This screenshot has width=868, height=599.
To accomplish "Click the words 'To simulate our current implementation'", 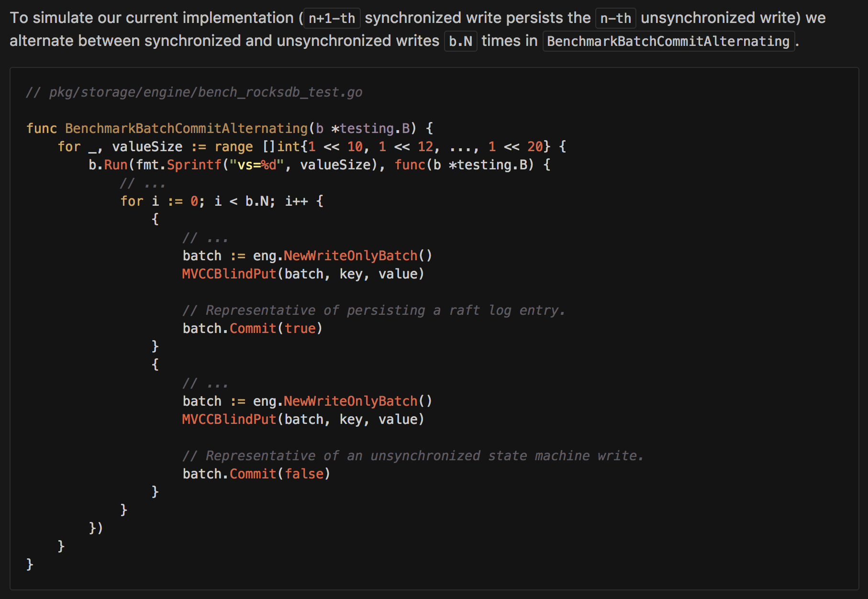I will (152, 18).
